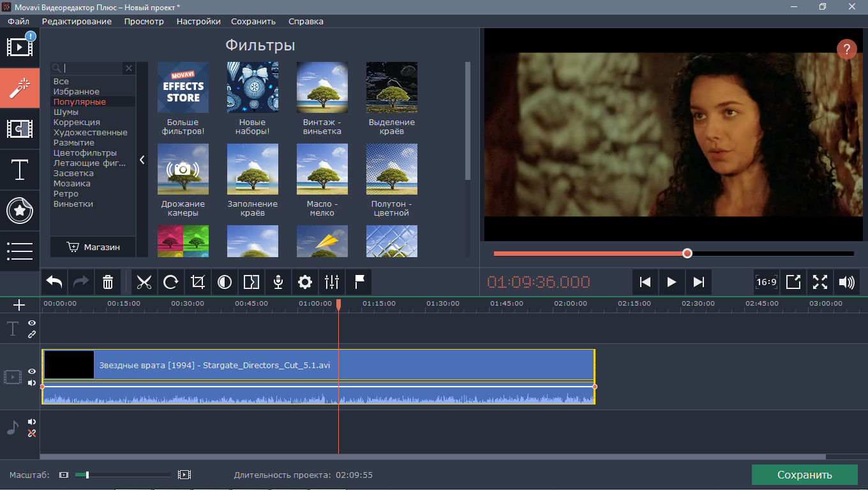The width and height of the screenshot is (868, 490).
Task: Enter full screen preview mode
Action: point(820,282)
